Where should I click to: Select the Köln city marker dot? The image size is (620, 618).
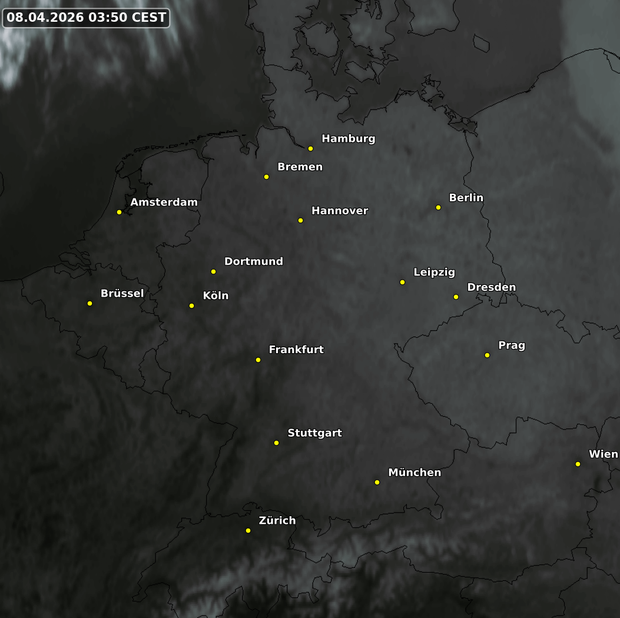[x=192, y=306]
